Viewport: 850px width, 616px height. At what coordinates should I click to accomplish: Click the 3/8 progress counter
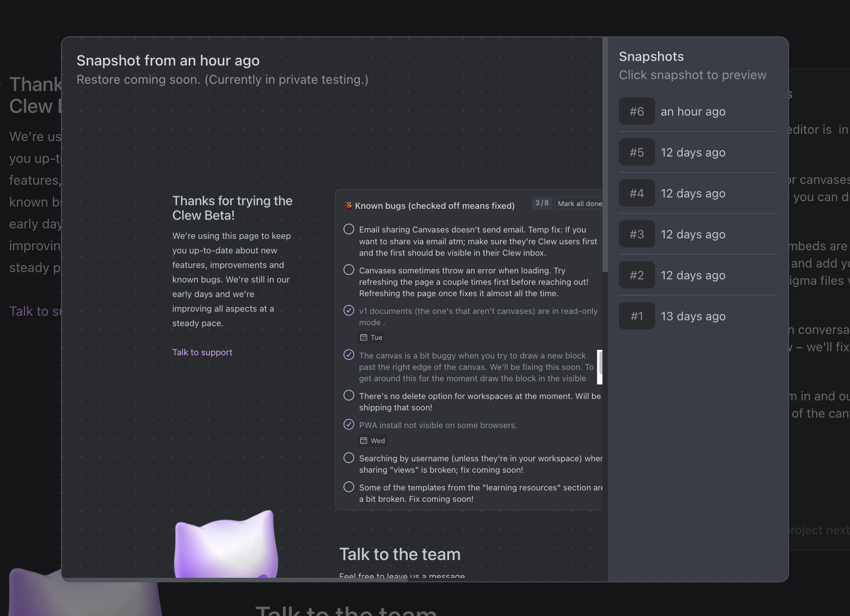pyautogui.click(x=542, y=203)
